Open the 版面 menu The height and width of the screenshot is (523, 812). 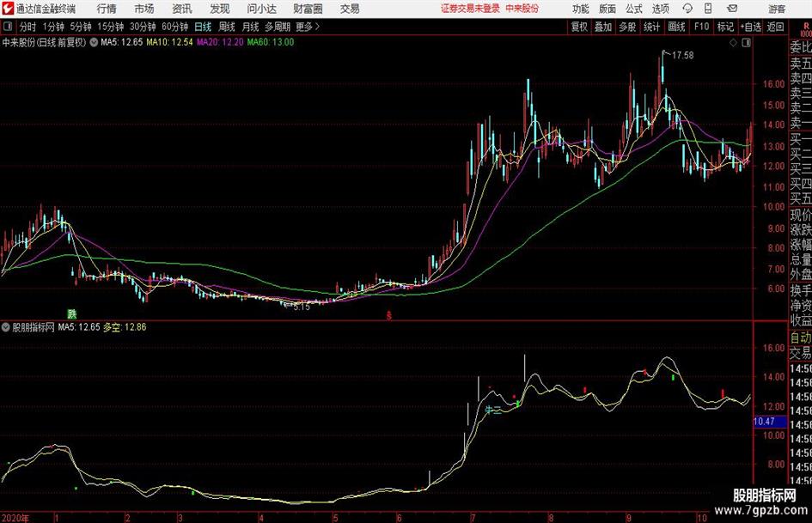(607, 9)
